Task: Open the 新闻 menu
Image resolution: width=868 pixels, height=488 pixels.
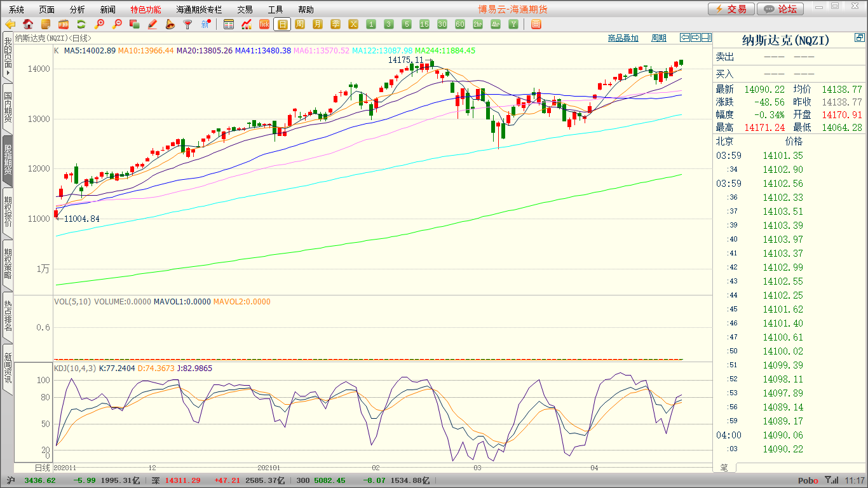Action: 108,10
